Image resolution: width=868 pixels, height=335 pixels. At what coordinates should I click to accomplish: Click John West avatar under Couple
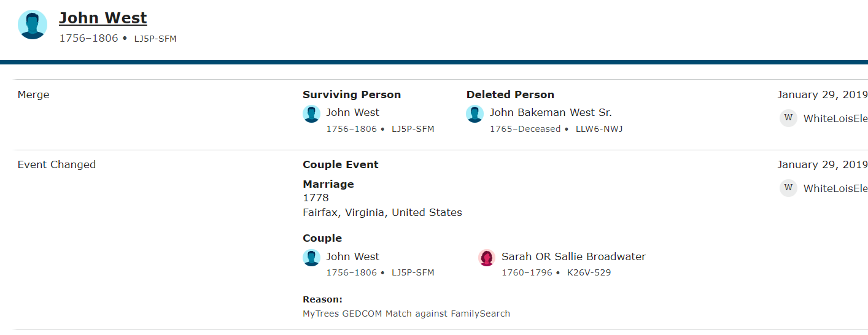[x=312, y=258]
